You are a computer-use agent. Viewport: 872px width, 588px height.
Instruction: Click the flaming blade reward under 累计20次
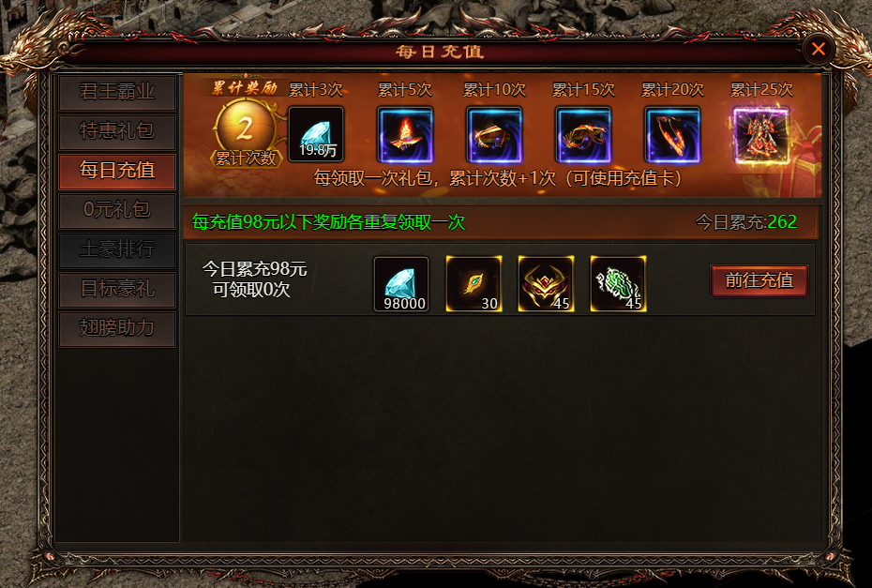(671, 134)
